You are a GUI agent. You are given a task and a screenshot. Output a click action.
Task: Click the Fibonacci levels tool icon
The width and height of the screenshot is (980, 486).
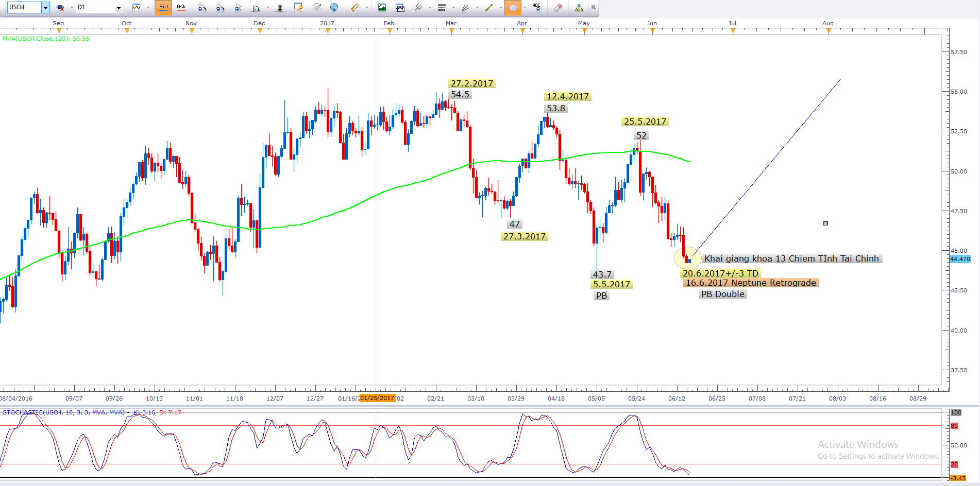click(x=442, y=8)
